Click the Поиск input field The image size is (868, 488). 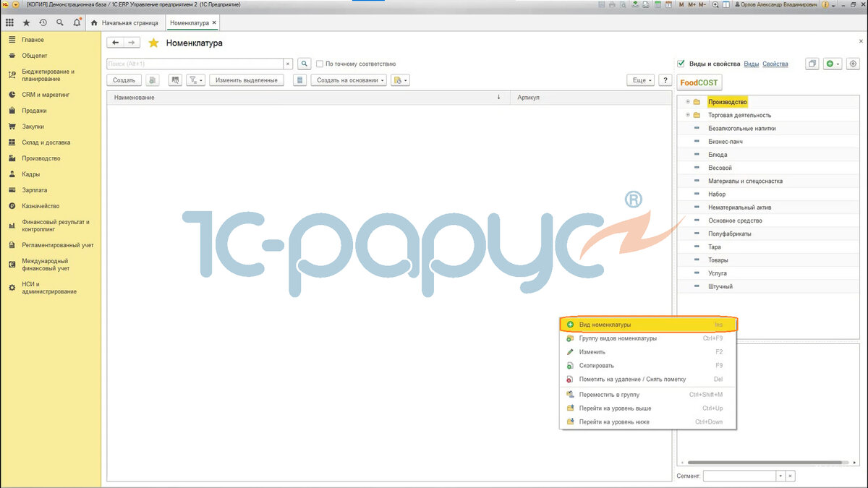[195, 64]
